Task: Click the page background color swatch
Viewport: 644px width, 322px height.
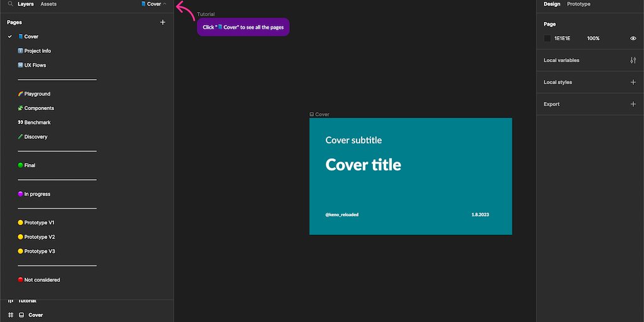Action: click(547, 38)
